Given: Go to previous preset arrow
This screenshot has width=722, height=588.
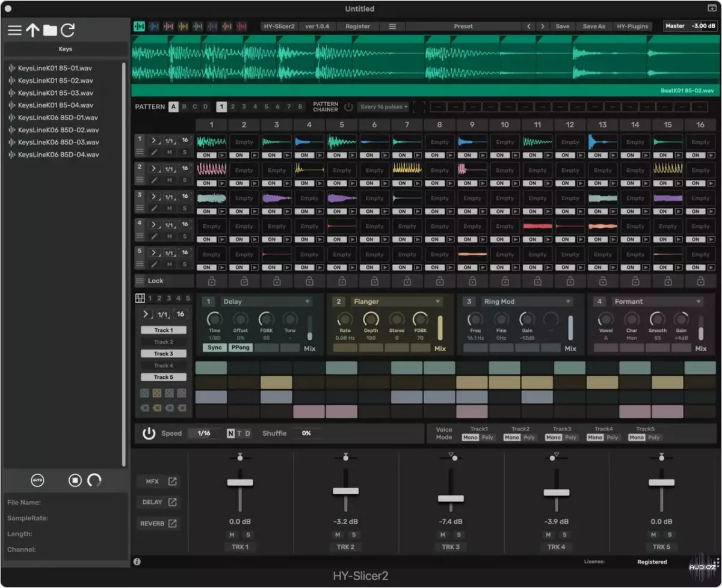Looking at the screenshot, I should click(529, 26).
